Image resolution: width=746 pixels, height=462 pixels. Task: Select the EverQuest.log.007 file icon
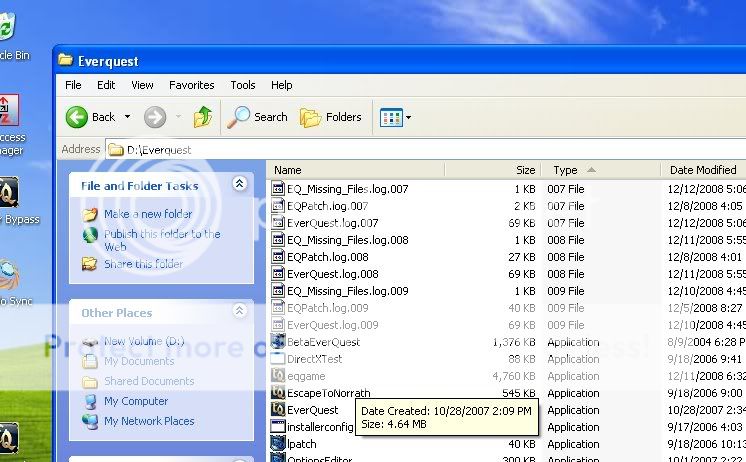pos(278,223)
